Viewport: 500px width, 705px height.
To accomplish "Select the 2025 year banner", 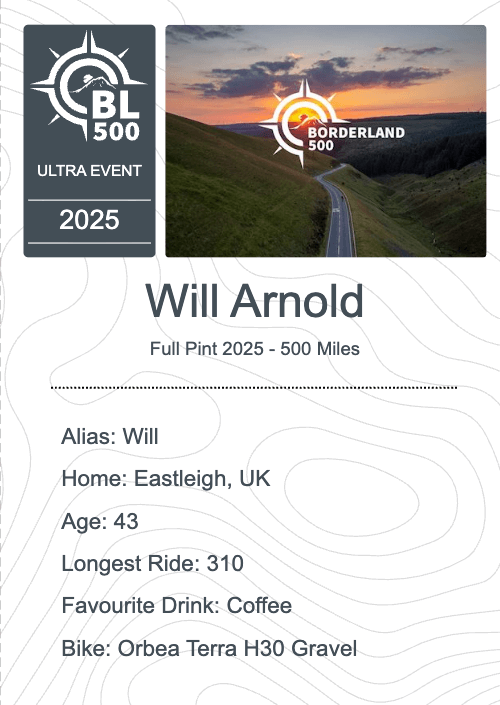I will (x=89, y=220).
